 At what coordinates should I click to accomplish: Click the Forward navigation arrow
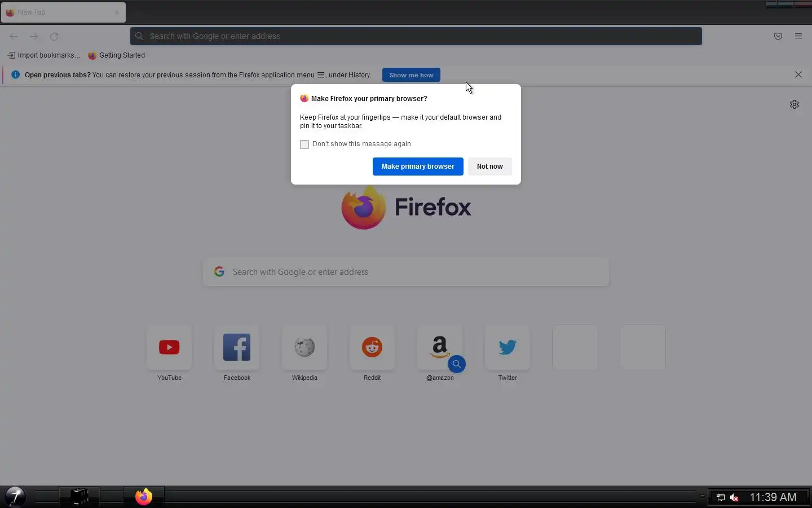34,36
